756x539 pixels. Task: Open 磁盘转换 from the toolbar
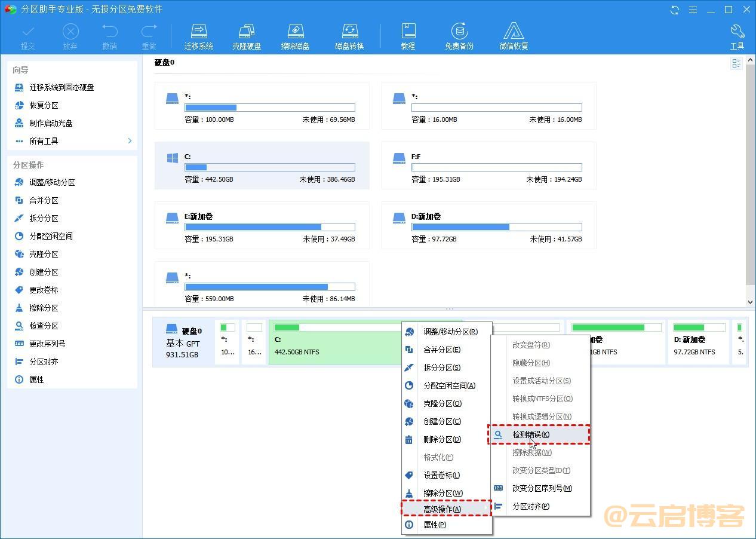pyautogui.click(x=349, y=36)
